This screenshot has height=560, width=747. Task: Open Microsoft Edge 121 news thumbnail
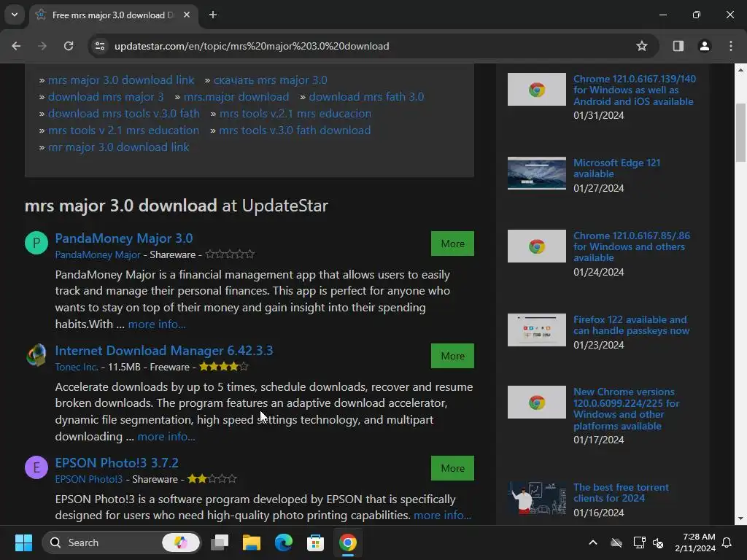tap(536, 174)
